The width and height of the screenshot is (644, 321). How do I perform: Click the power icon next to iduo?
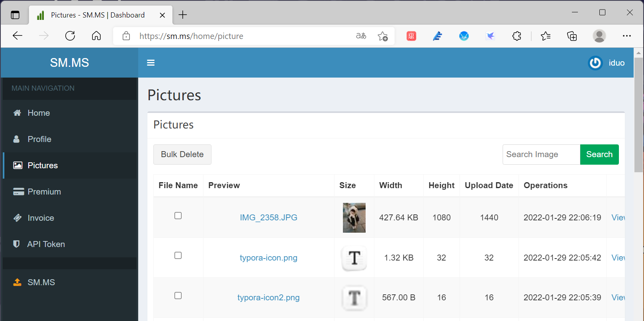click(x=595, y=63)
